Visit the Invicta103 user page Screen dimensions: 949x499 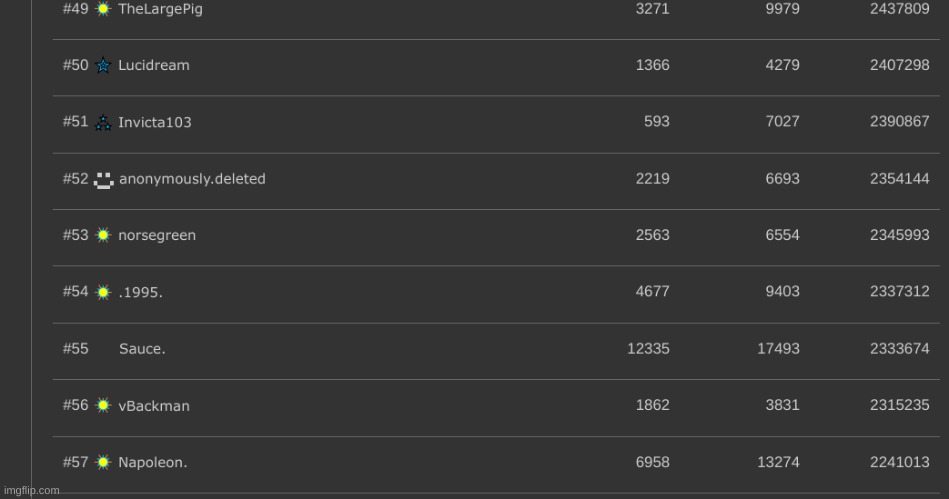tap(154, 123)
